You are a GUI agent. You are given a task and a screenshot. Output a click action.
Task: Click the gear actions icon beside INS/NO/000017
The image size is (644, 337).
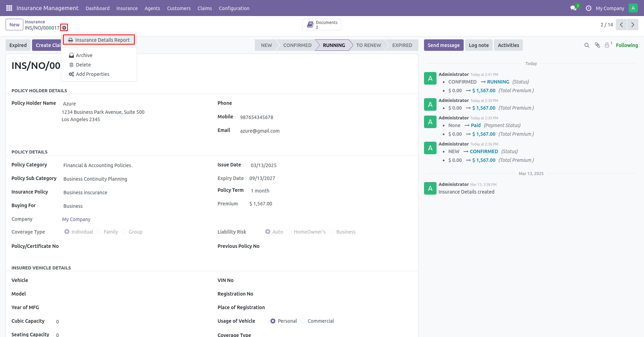pos(64,28)
